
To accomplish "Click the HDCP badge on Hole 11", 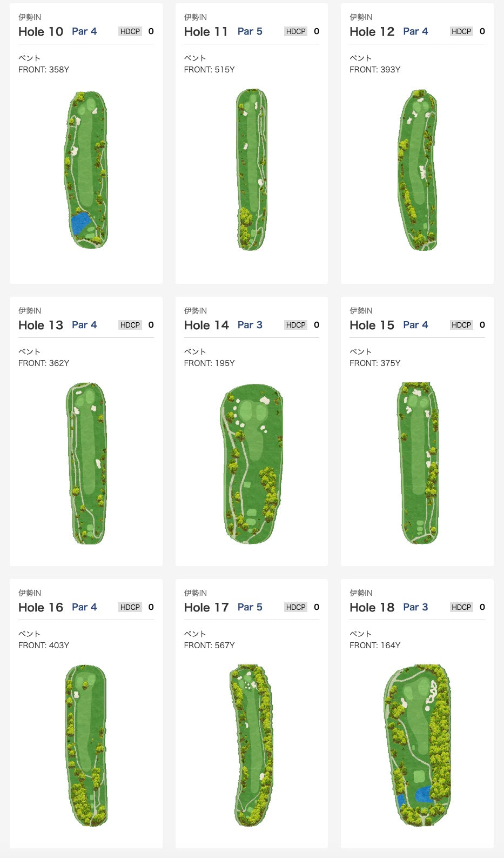I will (295, 31).
